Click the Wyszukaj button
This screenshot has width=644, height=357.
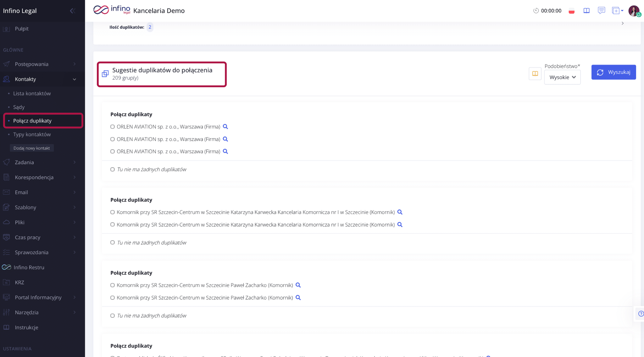pos(613,72)
